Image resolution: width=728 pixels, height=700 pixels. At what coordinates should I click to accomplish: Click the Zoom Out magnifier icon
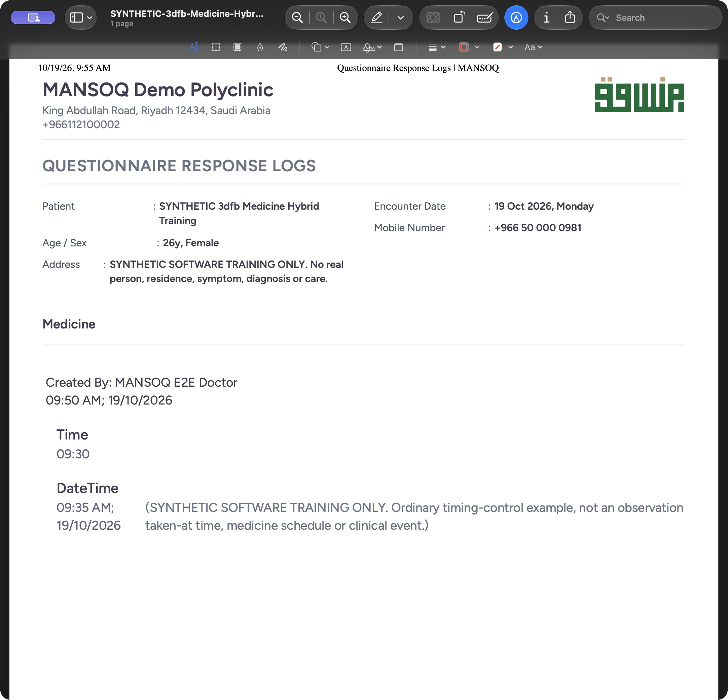click(x=297, y=17)
